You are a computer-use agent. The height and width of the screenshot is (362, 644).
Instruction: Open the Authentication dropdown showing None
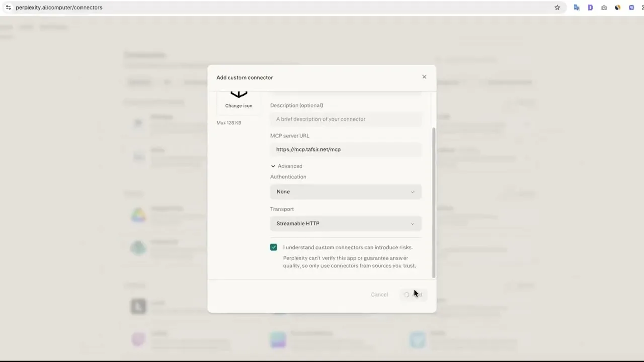point(346,192)
